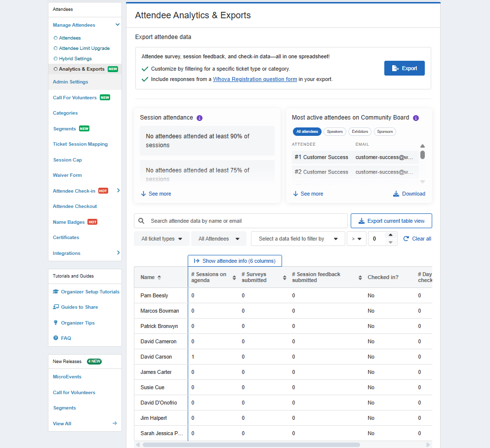The height and width of the screenshot is (448, 490).
Task: Click the FAQ question mark icon
Action: click(55, 338)
